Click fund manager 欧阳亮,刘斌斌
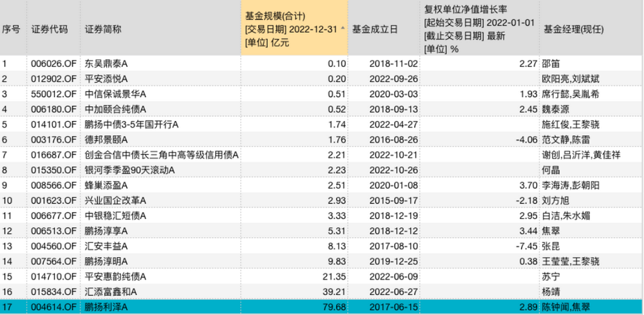 tap(571, 79)
